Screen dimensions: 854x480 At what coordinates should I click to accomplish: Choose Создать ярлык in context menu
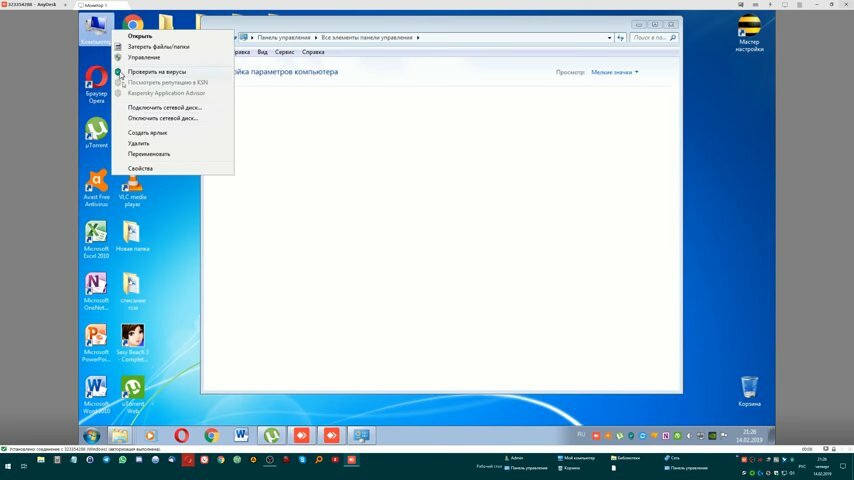tap(148, 133)
